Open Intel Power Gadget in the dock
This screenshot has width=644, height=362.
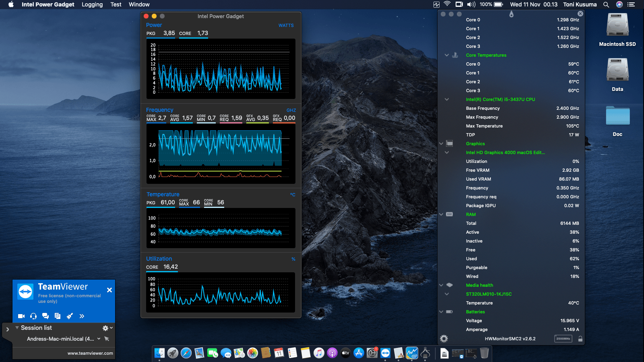(x=412, y=353)
